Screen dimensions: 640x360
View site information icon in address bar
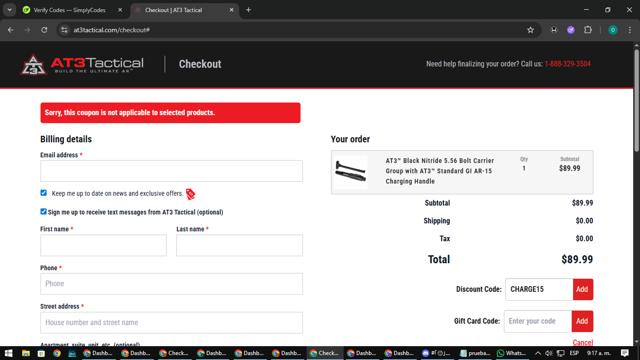pyautogui.click(x=64, y=30)
